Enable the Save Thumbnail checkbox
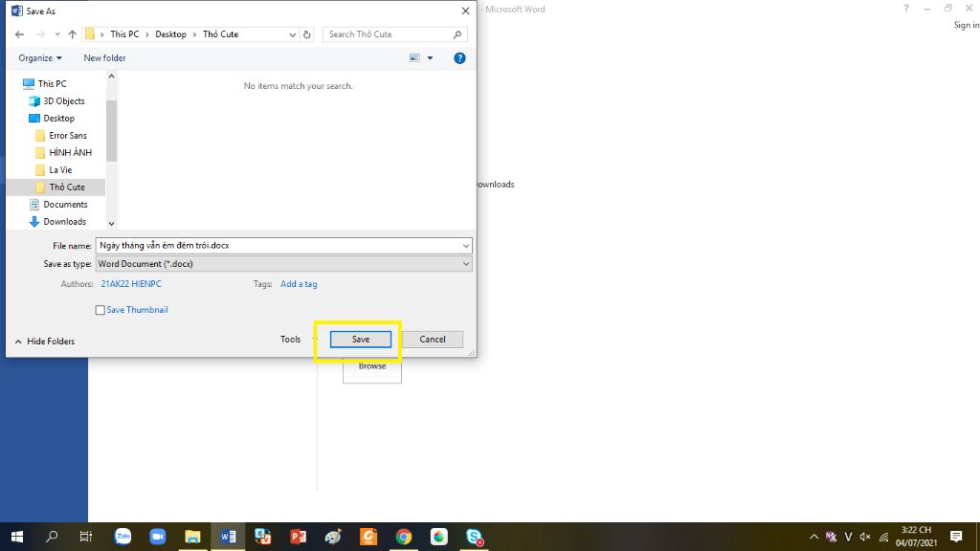980x551 pixels. tap(100, 310)
